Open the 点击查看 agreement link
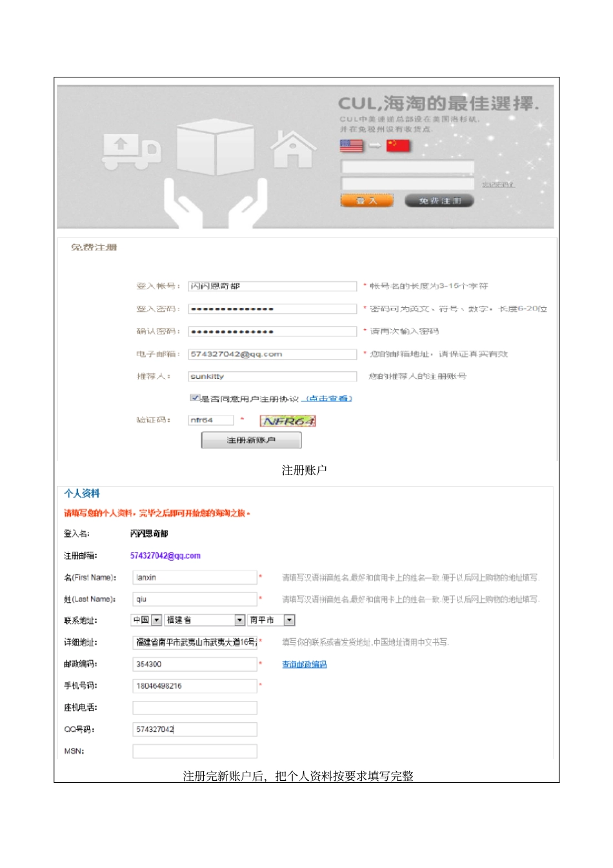613x868 pixels. point(328,399)
